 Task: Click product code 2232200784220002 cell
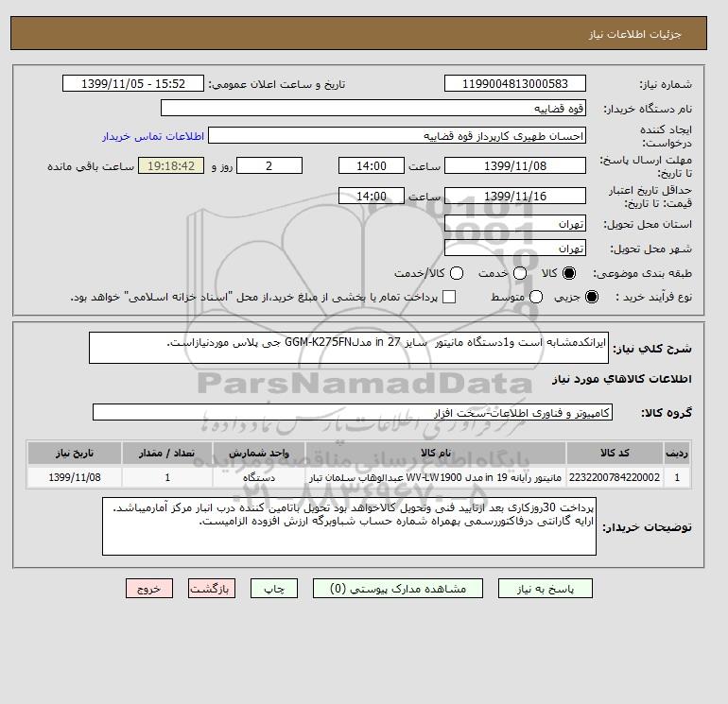point(615,477)
